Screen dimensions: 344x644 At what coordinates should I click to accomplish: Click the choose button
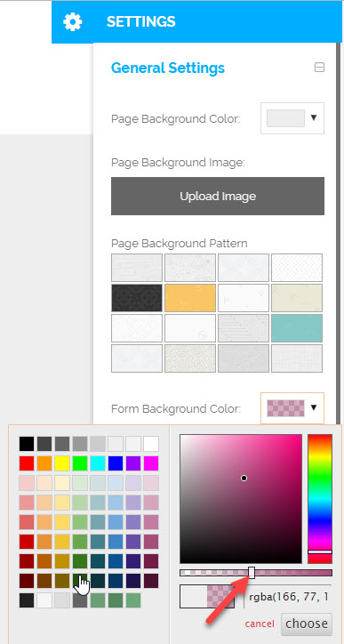tap(307, 624)
